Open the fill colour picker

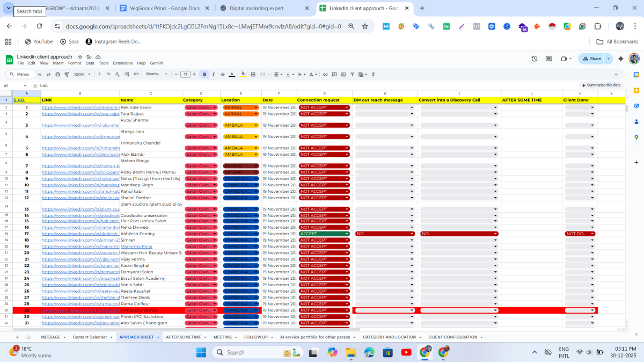tap(243, 74)
